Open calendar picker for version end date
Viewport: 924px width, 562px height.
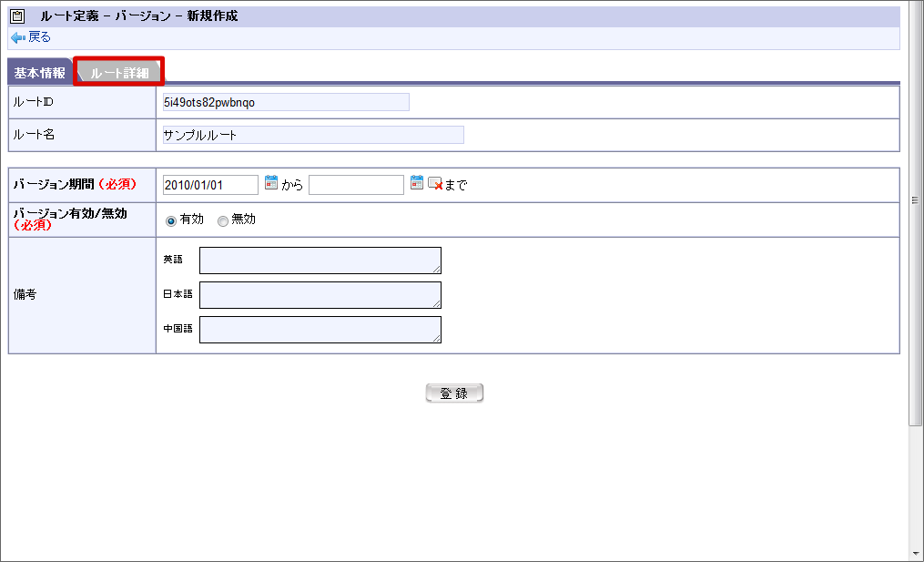[x=417, y=182]
